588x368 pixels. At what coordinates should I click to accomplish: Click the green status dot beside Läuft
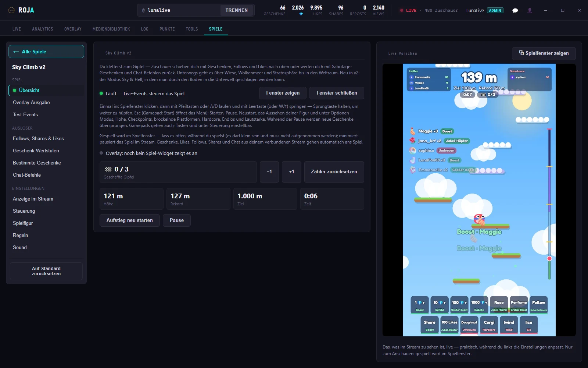101,93
